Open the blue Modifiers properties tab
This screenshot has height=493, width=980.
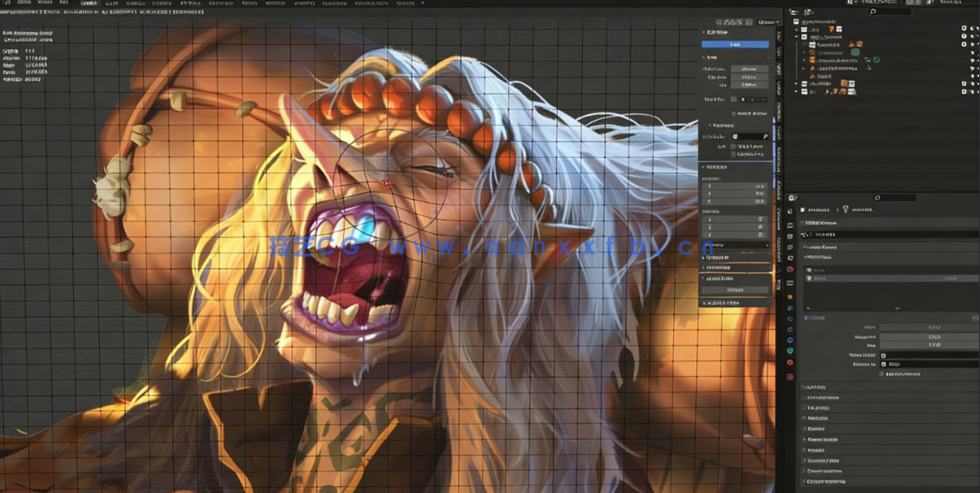click(790, 308)
